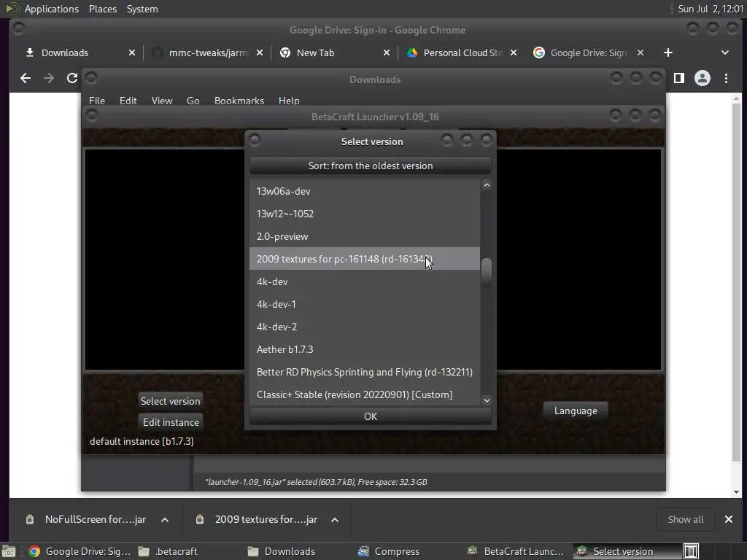Open Language button in BetaCraft Launcher

576,411
